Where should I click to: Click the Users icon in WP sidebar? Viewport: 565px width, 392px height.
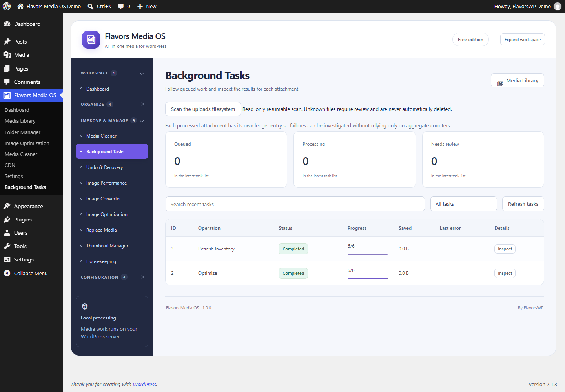coord(7,233)
